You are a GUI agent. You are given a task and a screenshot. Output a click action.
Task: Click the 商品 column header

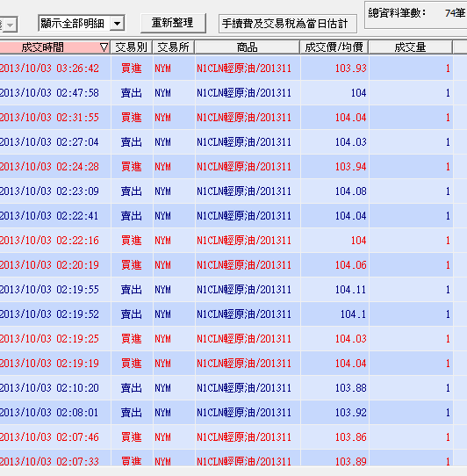pos(247,47)
